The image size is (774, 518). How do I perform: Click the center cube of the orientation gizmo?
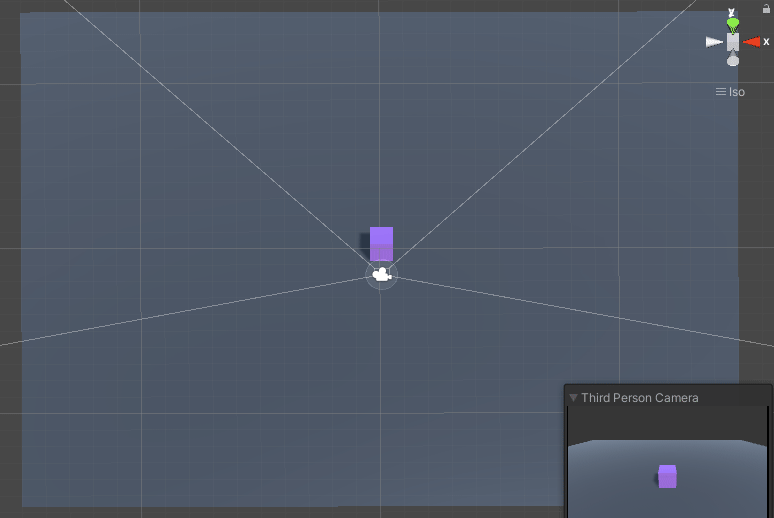pos(733,42)
